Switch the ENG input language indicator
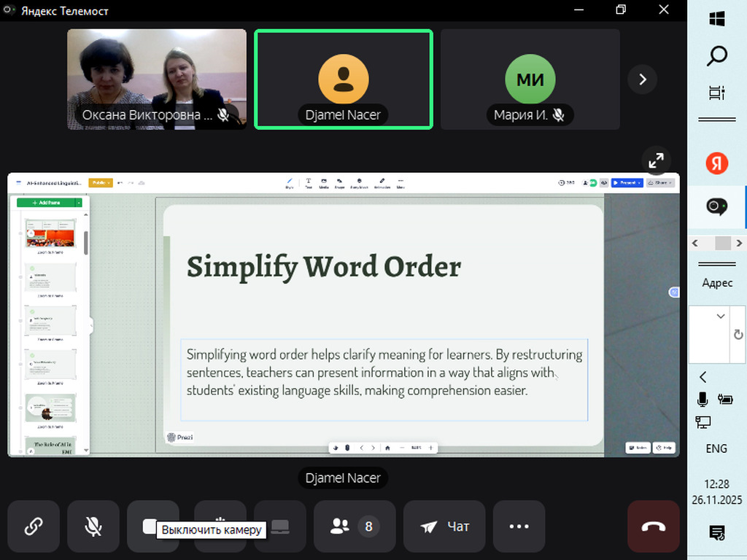 716,448
